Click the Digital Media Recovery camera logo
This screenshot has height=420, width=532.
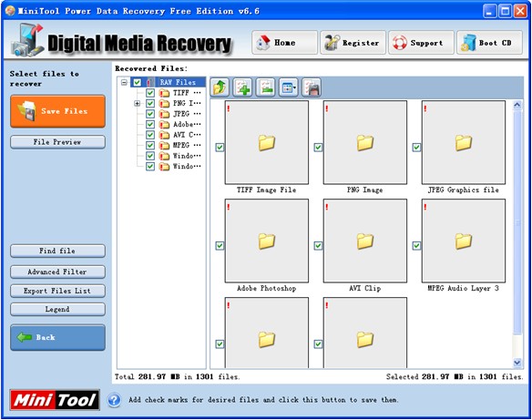pyautogui.click(x=28, y=40)
